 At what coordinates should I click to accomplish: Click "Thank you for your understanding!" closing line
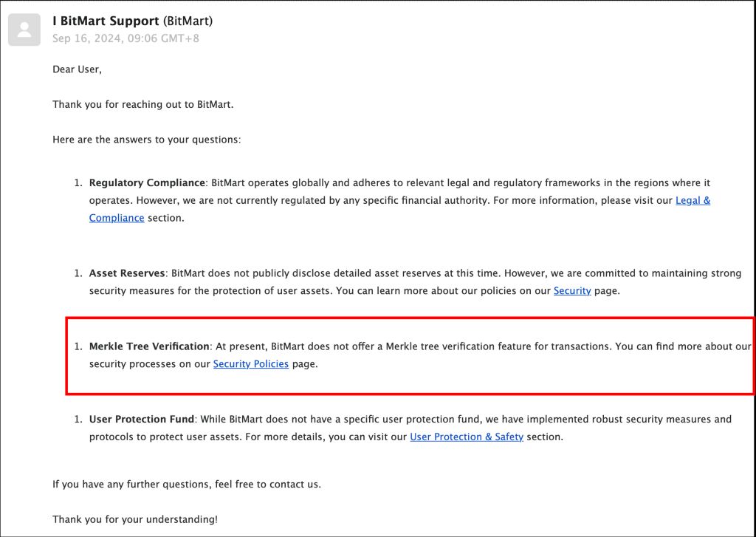point(134,519)
